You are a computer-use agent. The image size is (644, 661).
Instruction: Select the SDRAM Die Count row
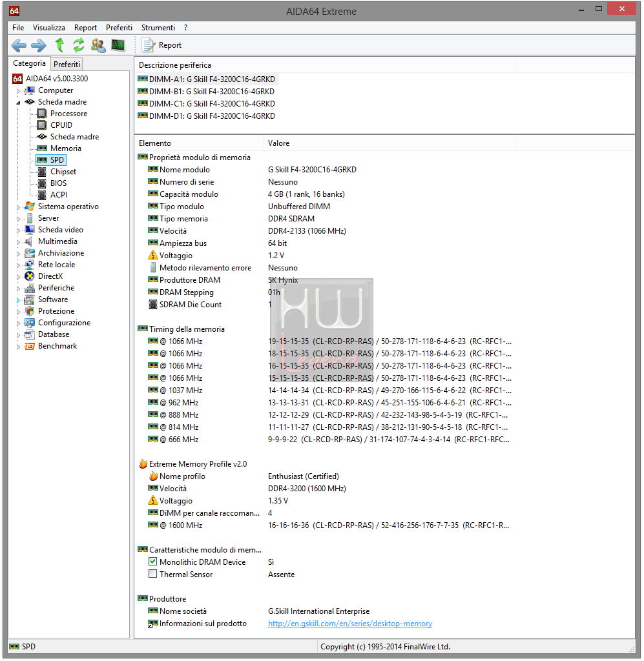tap(325, 305)
